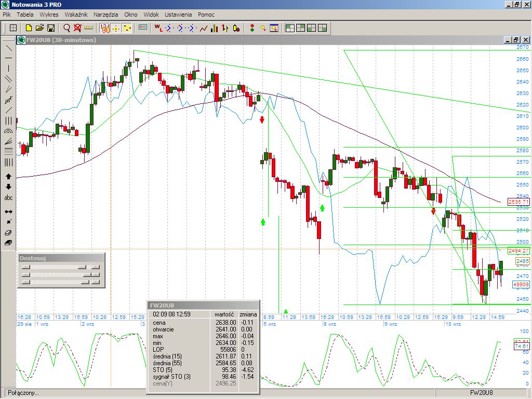Viewport: 532px width, 399px height.
Task: Choose the up arrow marker tool
Action: [9, 177]
